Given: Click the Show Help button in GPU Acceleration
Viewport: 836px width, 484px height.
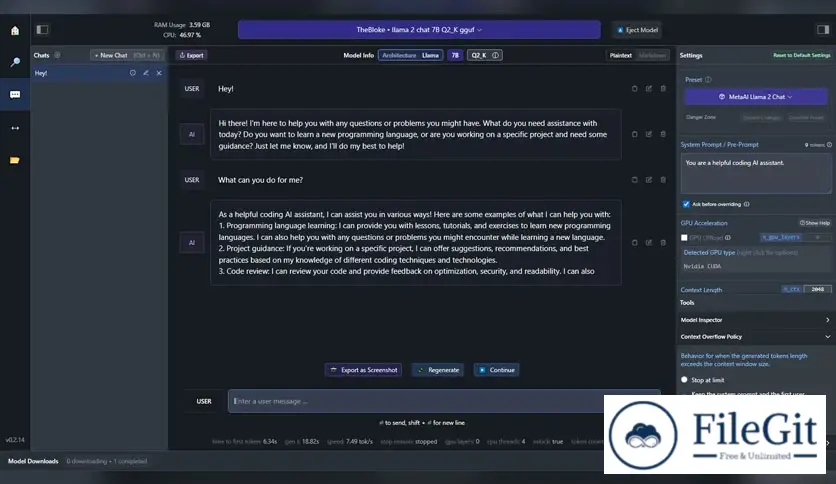Looking at the screenshot, I should [x=815, y=223].
